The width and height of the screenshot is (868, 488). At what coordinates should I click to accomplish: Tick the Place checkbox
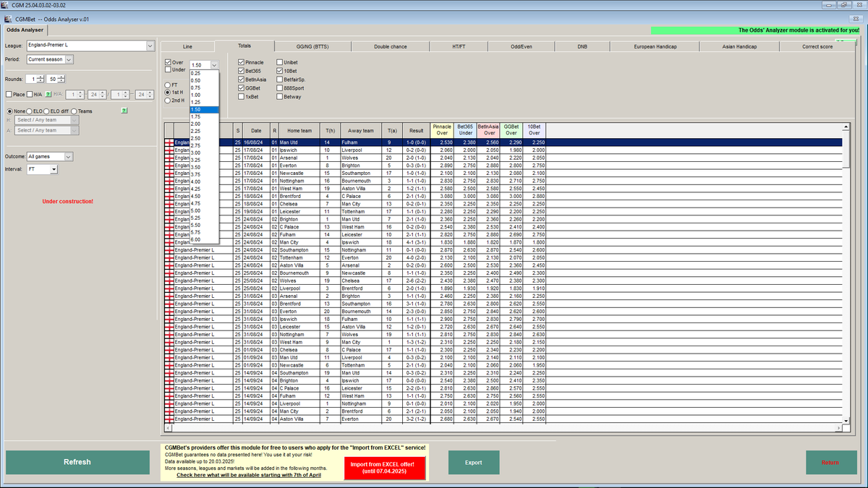(9, 94)
